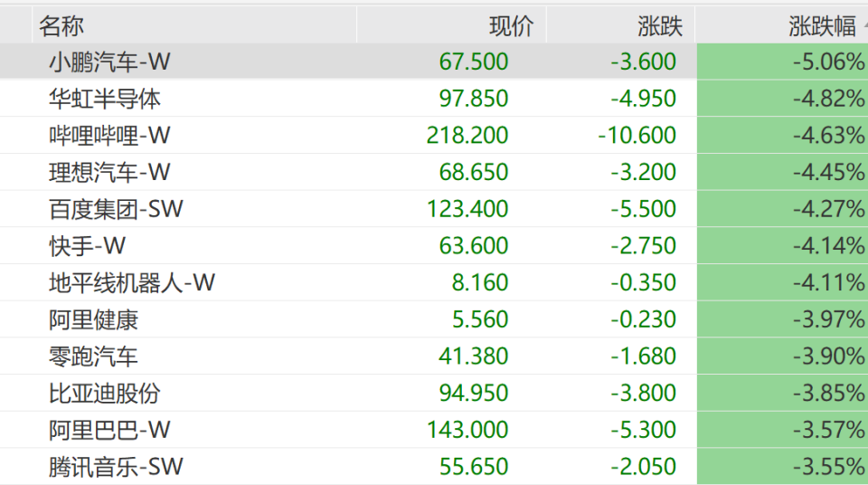Select 哔哩哔哩-W in the stock list

(x=109, y=136)
